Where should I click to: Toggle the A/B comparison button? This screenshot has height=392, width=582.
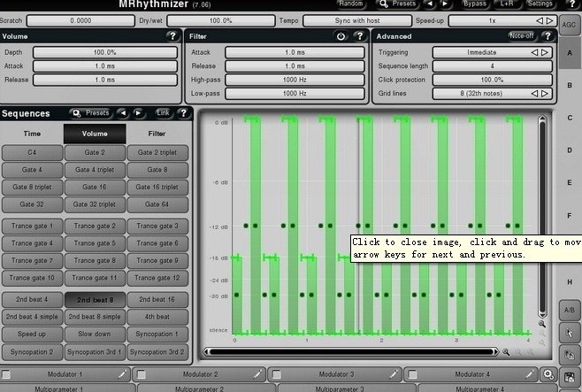[x=570, y=310]
